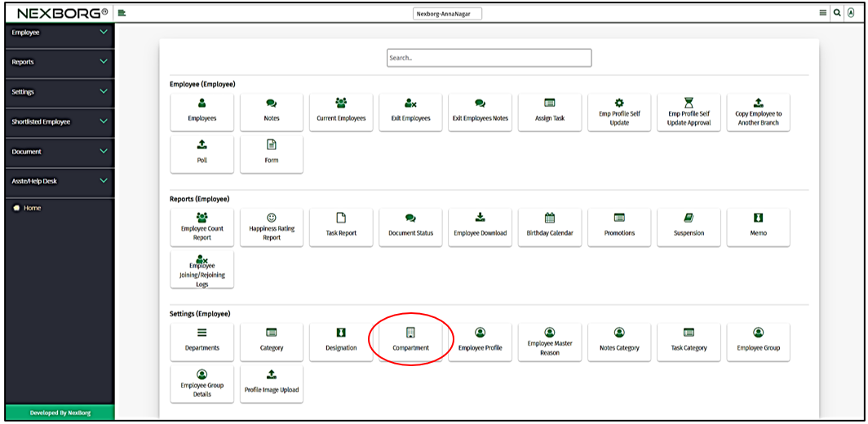868x424 pixels.
Task: Open Happiness Rating Report tile
Action: 272,227
